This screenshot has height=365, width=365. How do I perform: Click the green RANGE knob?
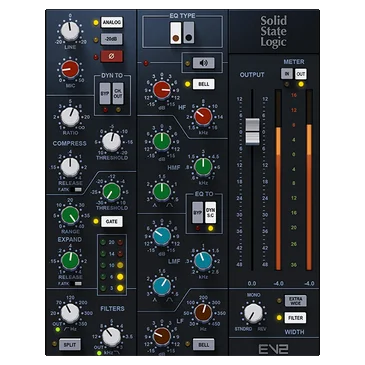click(x=70, y=215)
